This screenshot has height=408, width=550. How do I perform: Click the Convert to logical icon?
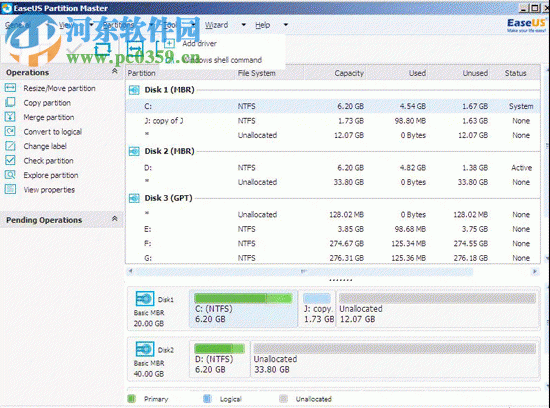(10, 132)
